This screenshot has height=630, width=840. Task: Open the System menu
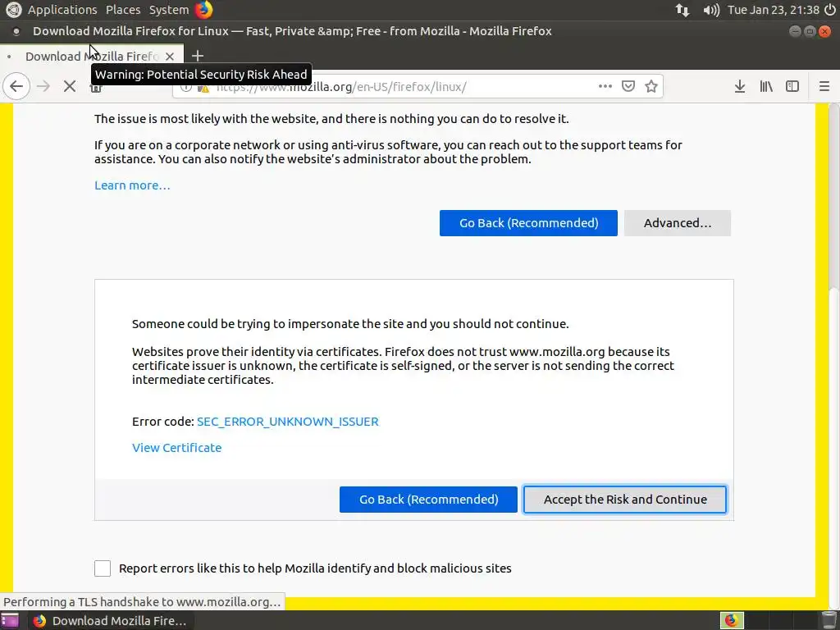[169, 10]
